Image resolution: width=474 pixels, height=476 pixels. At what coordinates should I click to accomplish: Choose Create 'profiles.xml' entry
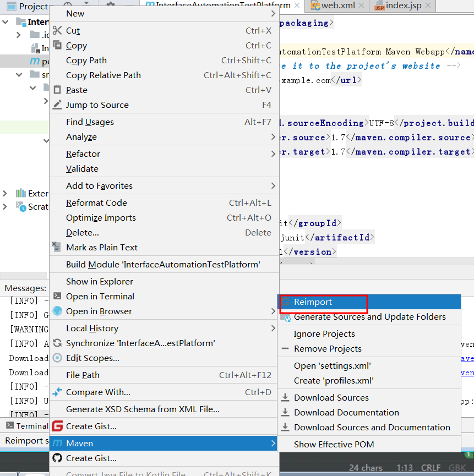[369, 380]
